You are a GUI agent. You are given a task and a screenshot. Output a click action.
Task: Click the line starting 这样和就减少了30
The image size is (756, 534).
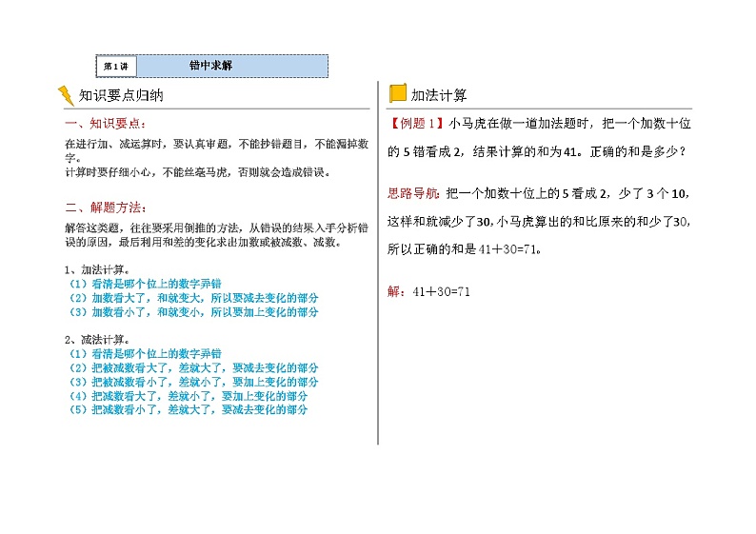pyautogui.click(x=539, y=222)
